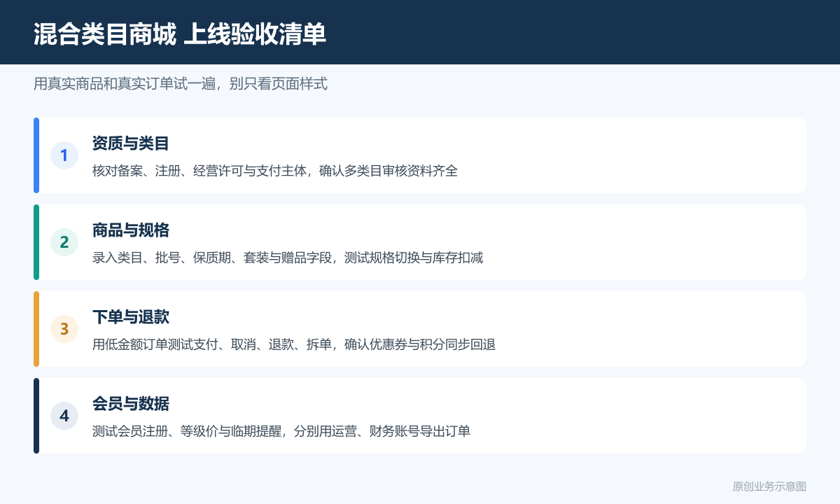Click the number 1 circle badge

pos(64,155)
